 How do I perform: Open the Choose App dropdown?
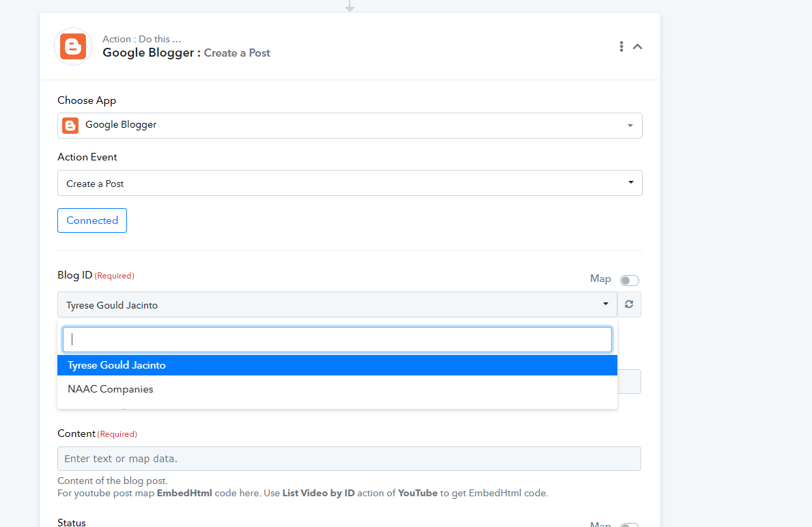pos(350,126)
